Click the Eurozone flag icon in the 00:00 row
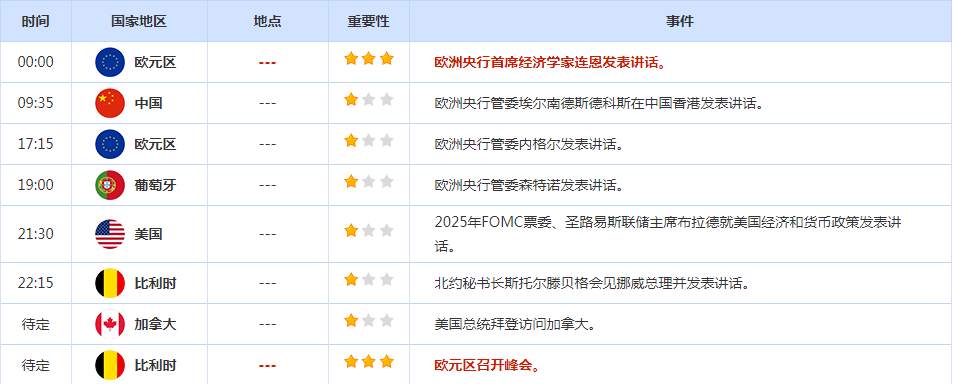The height and width of the screenshot is (384, 953). pos(110,62)
